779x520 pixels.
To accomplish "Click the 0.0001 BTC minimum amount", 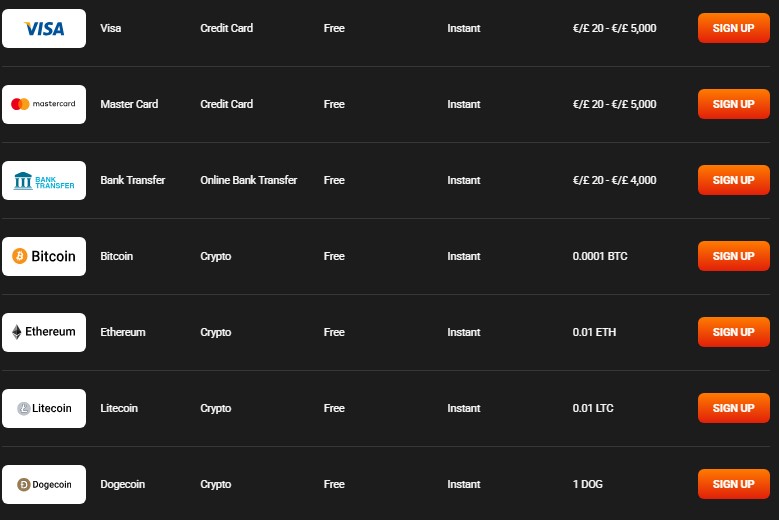I will coord(600,256).
